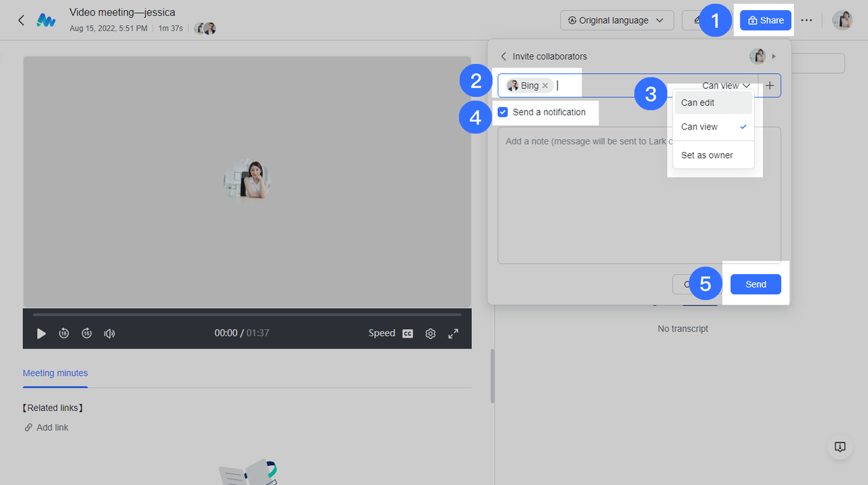Skip forward 15 seconds in video
The width and height of the screenshot is (868, 485).
click(87, 333)
